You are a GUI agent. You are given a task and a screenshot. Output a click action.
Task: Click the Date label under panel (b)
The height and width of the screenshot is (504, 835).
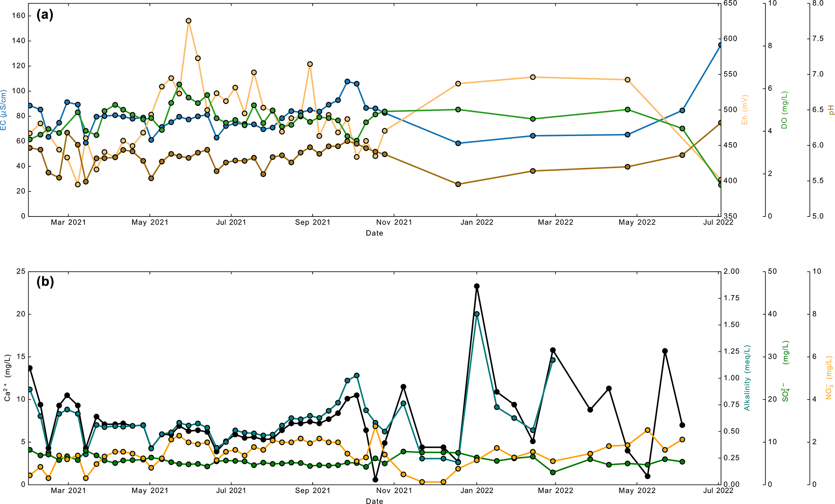coord(374,501)
